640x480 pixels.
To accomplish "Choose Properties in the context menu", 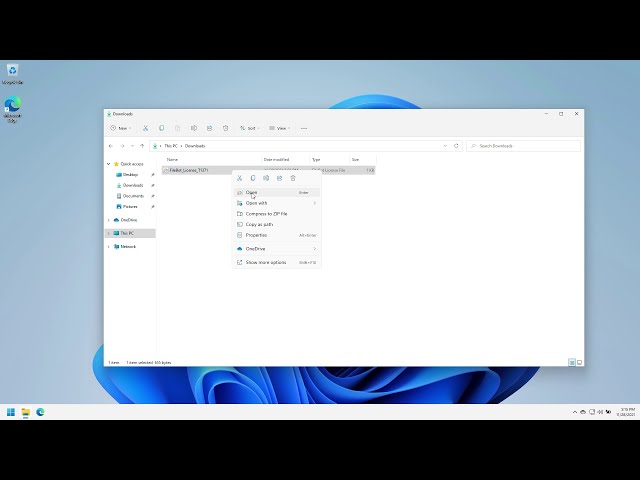I will (x=276, y=235).
